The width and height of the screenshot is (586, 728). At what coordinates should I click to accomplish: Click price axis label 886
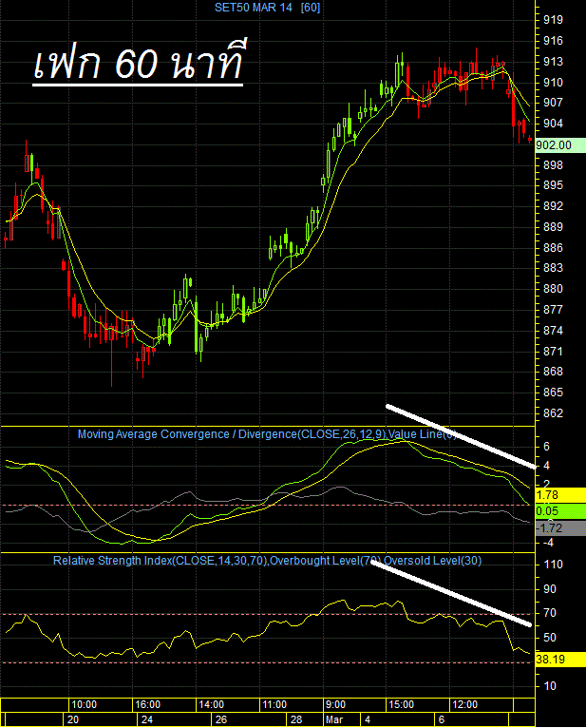pos(553,248)
